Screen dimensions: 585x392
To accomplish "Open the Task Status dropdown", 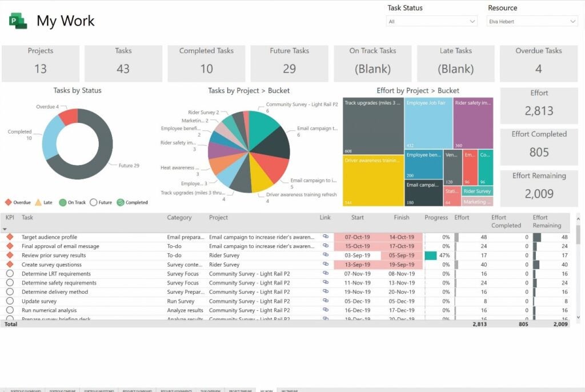I will tap(431, 21).
